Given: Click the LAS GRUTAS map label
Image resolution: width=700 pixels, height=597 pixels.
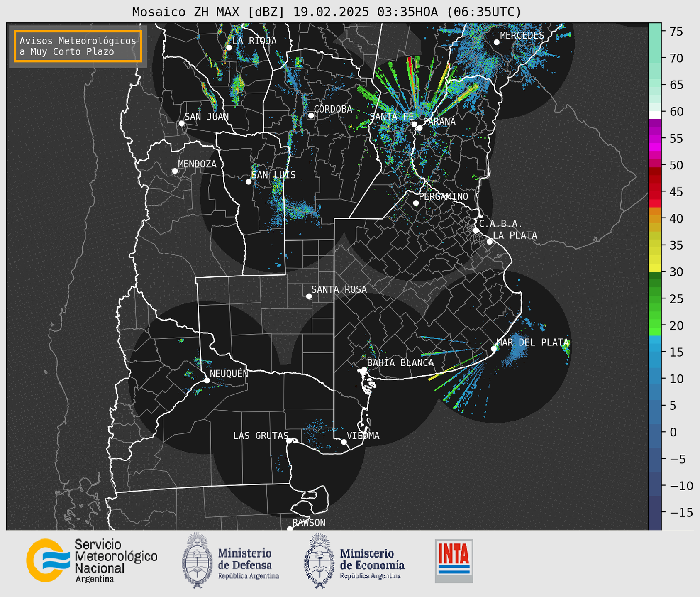Looking at the screenshot, I should coord(261,436).
